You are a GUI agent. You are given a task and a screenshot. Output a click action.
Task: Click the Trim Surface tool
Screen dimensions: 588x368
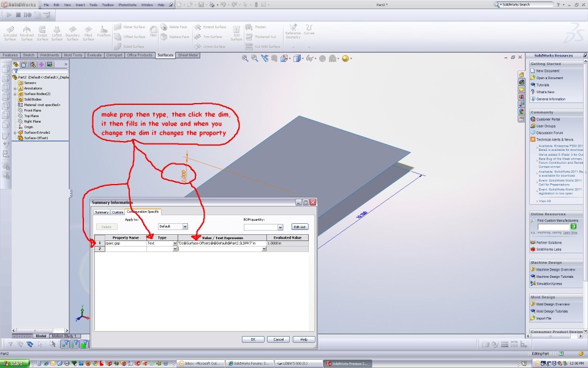pyautogui.click(x=208, y=37)
